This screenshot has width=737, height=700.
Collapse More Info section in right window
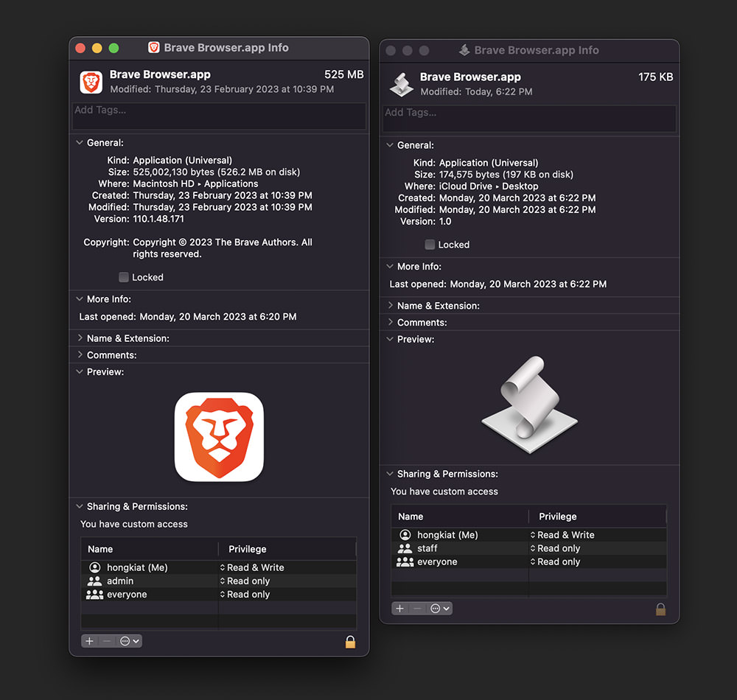point(390,267)
